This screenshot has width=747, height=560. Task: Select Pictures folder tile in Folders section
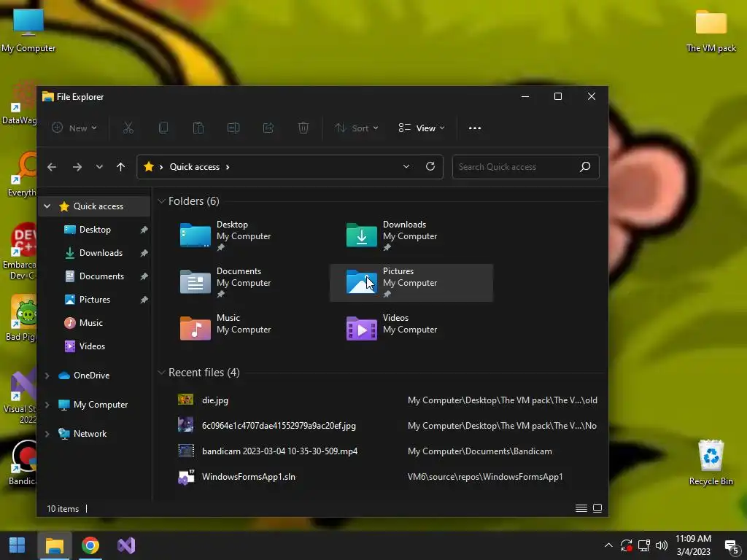coord(411,282)
